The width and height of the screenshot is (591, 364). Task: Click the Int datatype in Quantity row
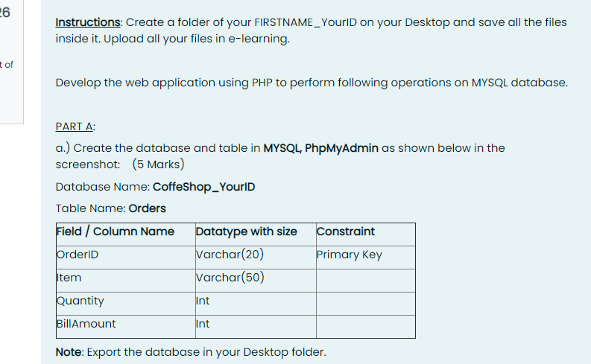(x=256, y=304)
